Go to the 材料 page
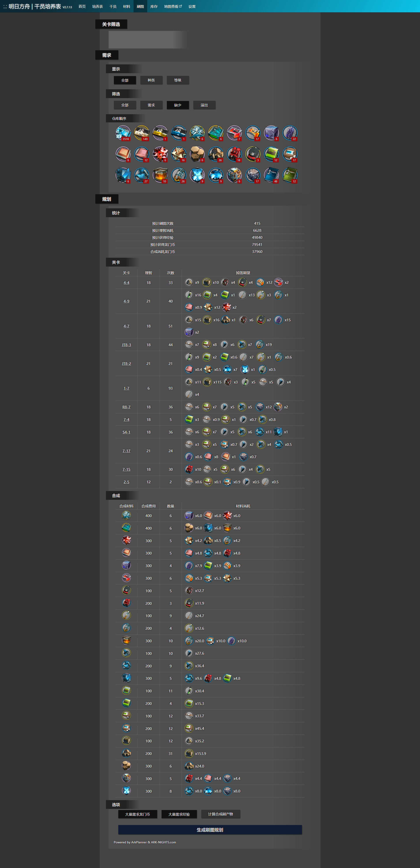 coord(126,6)
